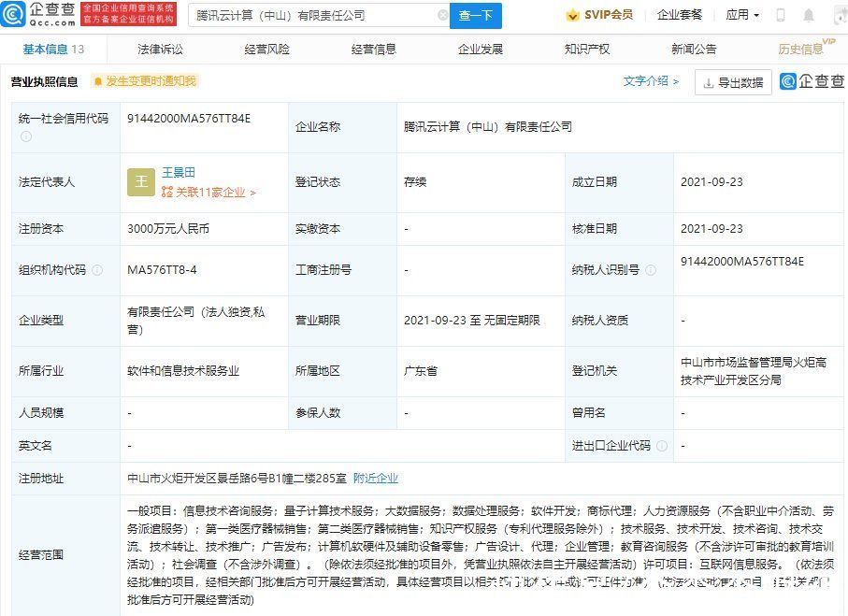Click the info icon beside 纳税人识别号
The height and width of the screenshot is (616, 848).
point(651,270)
